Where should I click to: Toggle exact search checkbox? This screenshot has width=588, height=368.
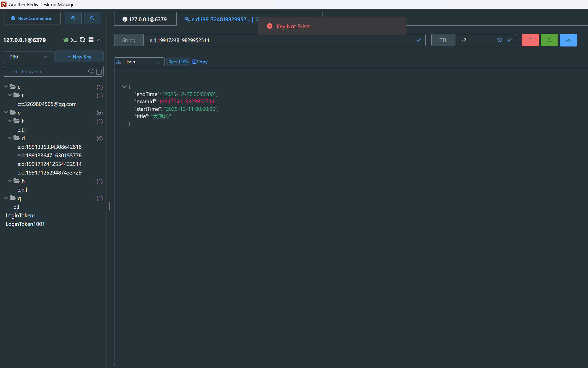tap(99, 71)
